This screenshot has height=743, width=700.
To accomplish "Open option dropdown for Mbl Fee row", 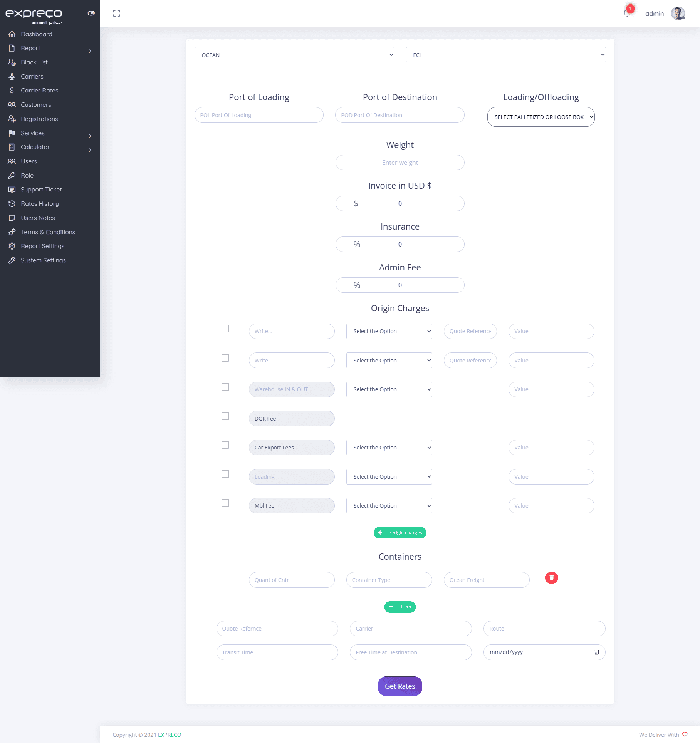I will point(389,506).
